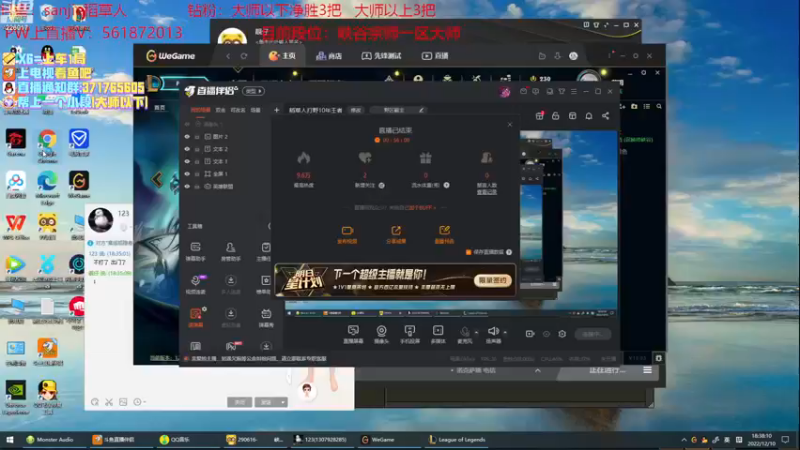800x450 pixels.
Task: Add a new scene with the plus button
Action: 277,110
